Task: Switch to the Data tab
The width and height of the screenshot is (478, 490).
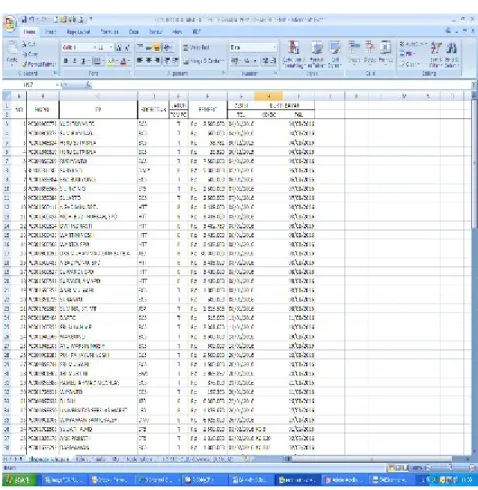Action: coord(134,32)
